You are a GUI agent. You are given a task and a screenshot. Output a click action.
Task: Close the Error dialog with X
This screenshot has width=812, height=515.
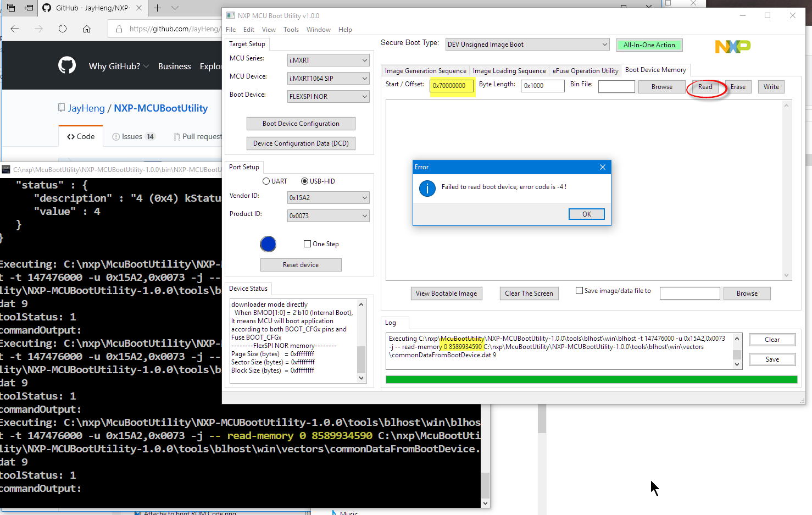pos(602,167)
